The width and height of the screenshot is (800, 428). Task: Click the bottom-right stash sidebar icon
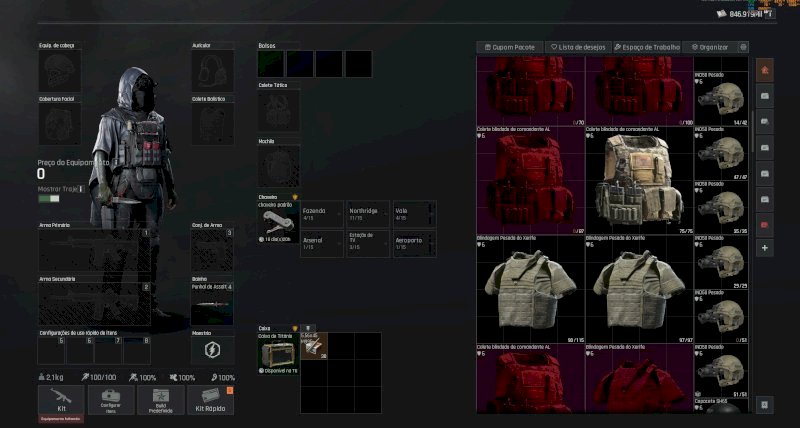tap(764, 405)
